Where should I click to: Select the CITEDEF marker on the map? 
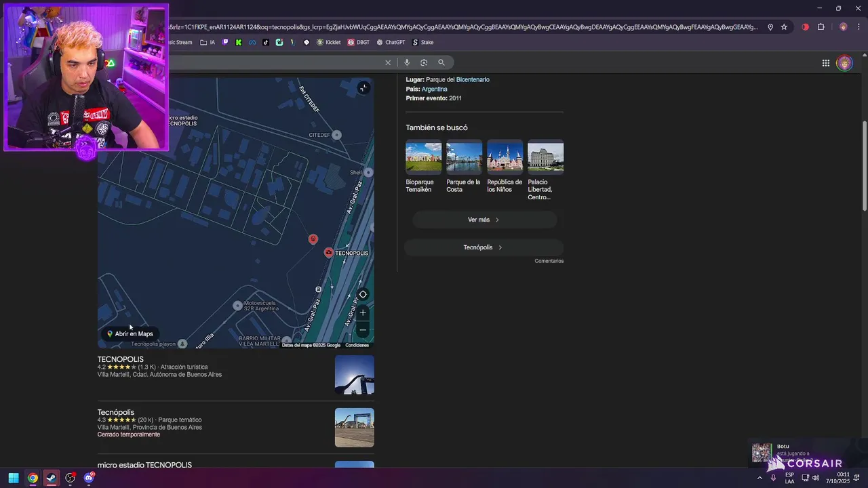tap(337, 135)
